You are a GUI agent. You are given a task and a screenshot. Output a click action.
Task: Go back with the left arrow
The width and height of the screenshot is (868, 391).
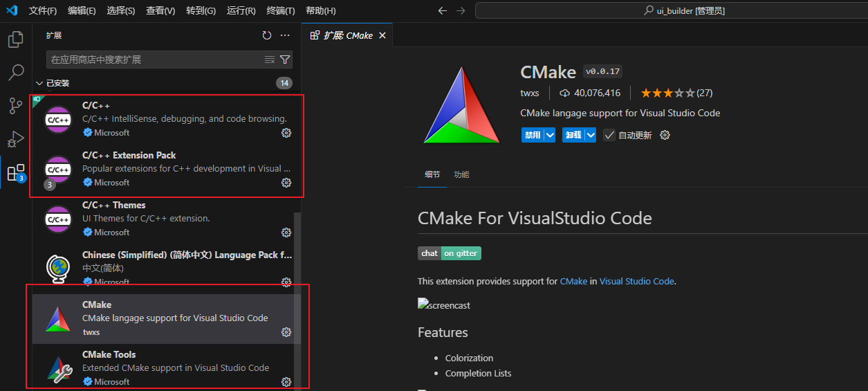point(443,10)
